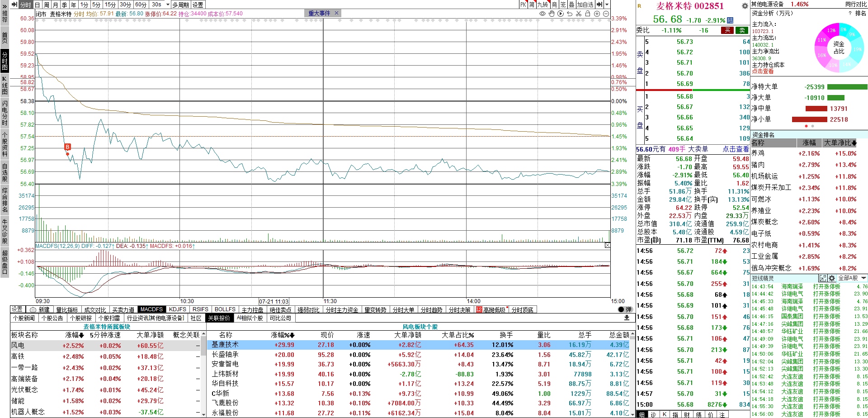Viewport: 868px width, 418px height.
Task: Close the MACDFS indicator panel
Action: coord(607,245)
